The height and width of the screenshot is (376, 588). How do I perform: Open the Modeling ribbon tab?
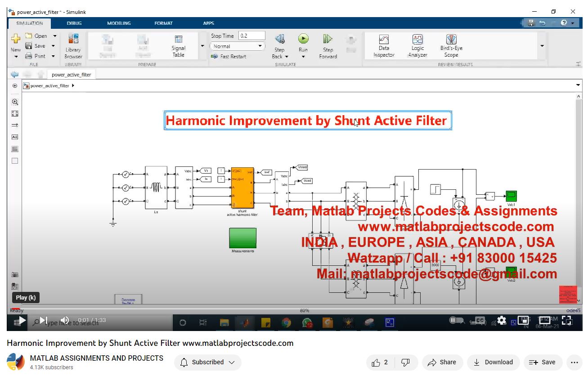tap(119, 23)
